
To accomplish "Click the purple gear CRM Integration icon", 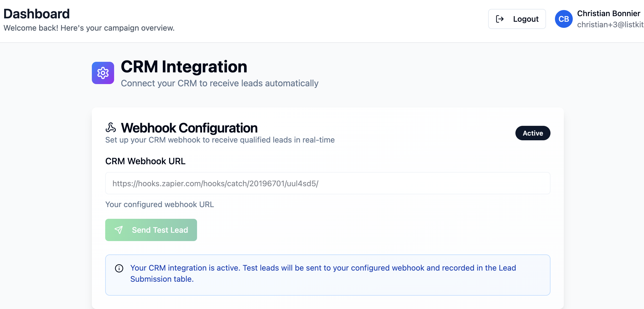I will (x=103, y=73).
